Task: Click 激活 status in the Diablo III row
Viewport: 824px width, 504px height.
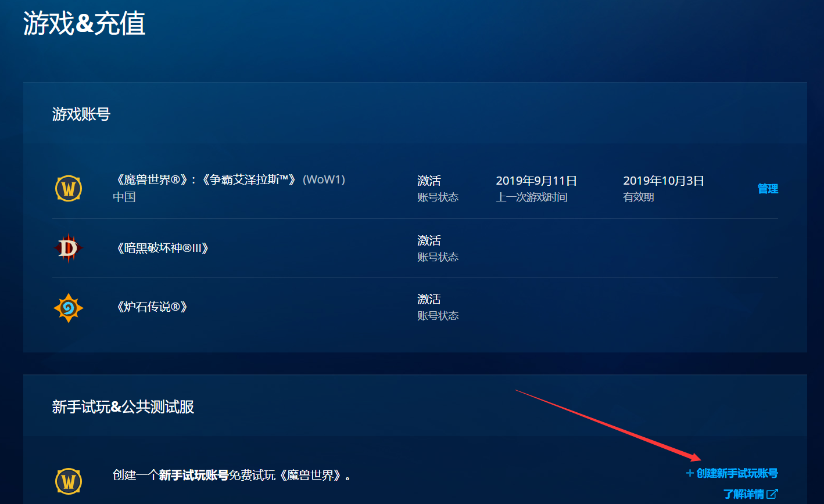Action: (x=429, y=240)
